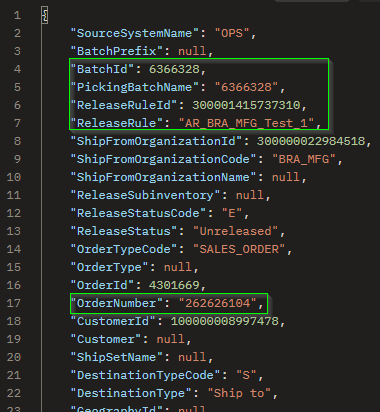Click ReleaseRuleId number 300001415737310
This screenshot has height=412, width=380.
point(246,105)
